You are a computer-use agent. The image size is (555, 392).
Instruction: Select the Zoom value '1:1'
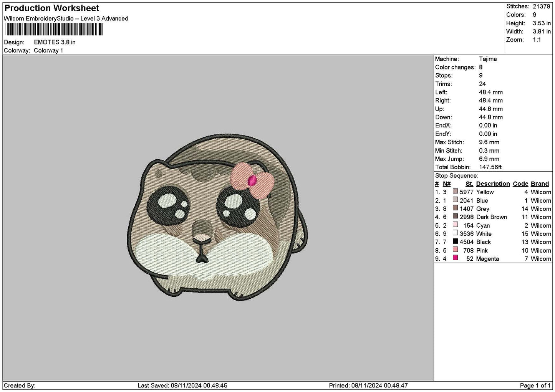click(x=537, y=40)
